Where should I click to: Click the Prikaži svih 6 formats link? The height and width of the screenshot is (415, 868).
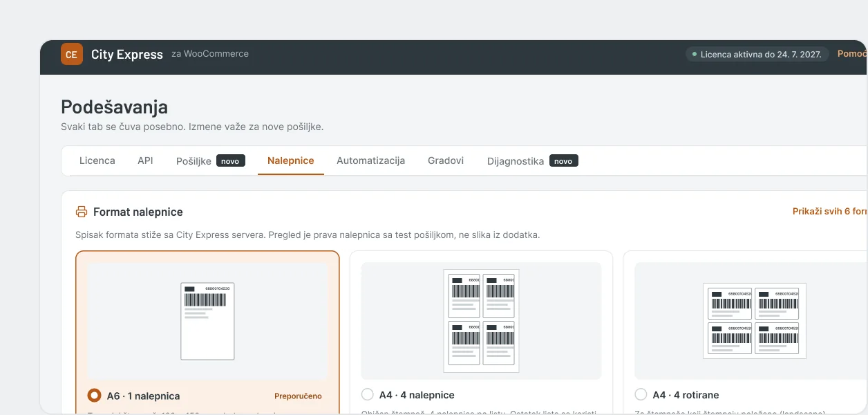tap(830, 212)
